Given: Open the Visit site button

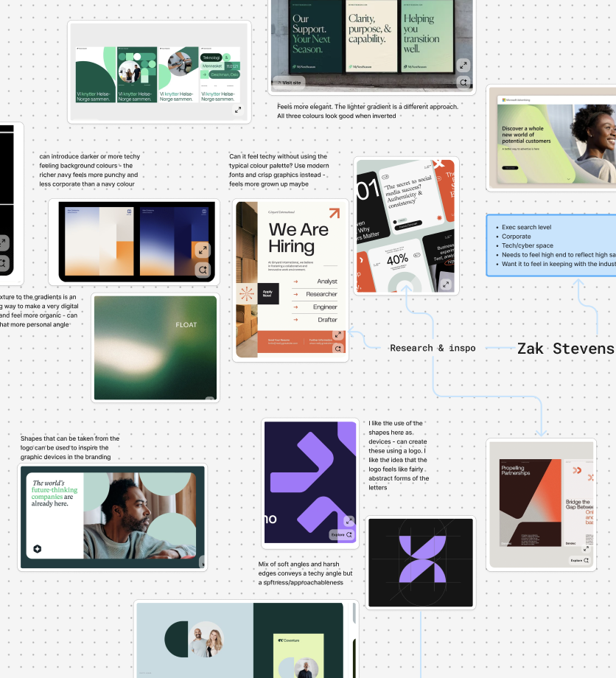Looking at the screenshot, I should click(x=289, y=83).
